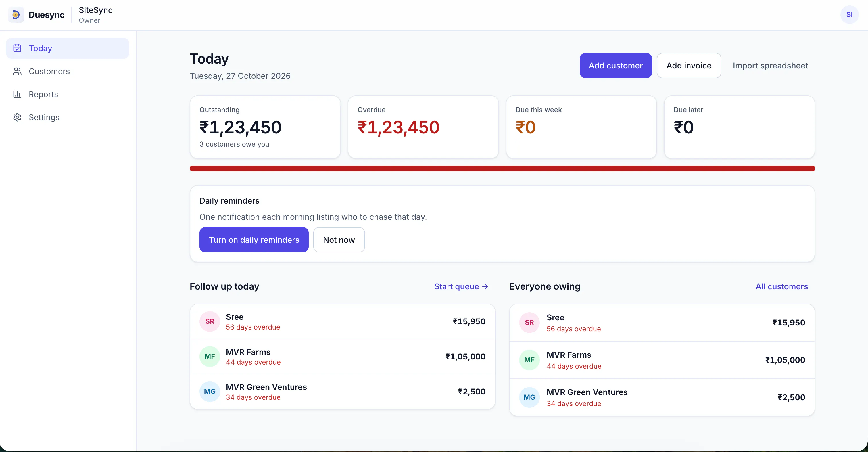The image size is (868, 452).
Task: Click MG avatar in Follow up today list
Action: [x=210, y=392]
